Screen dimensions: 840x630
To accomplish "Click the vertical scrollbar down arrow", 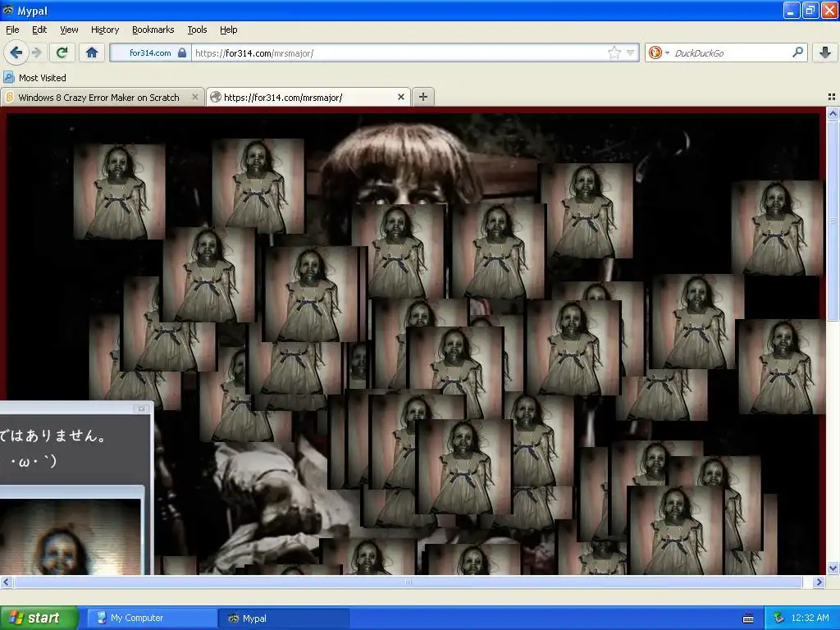I will [833, 568].
